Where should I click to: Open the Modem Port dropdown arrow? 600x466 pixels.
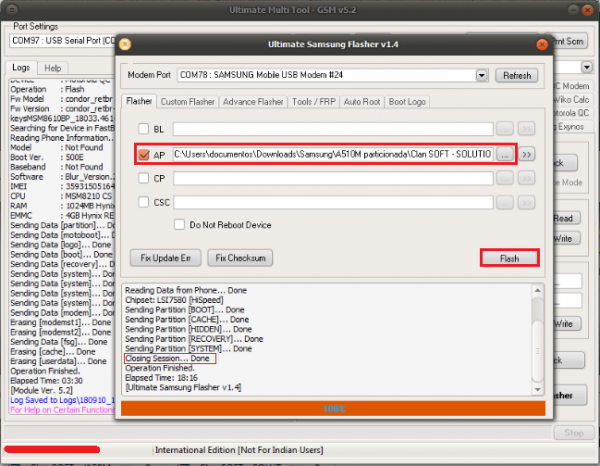(x=482, y=75)
